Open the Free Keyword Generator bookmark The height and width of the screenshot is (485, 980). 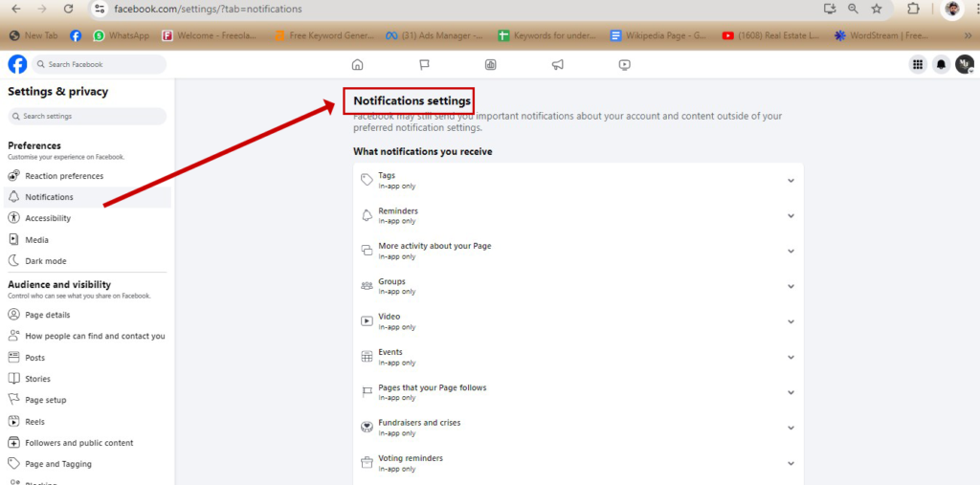coord(325,36)
